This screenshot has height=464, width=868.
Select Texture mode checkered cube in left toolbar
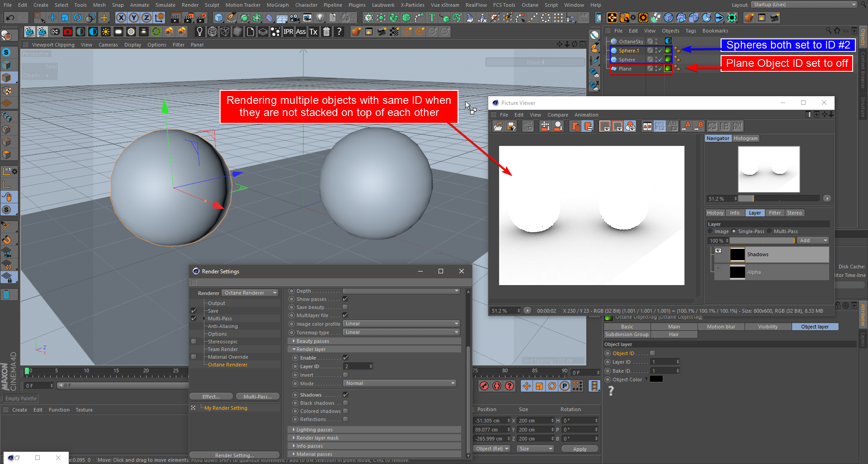click(x=7, y=91)
